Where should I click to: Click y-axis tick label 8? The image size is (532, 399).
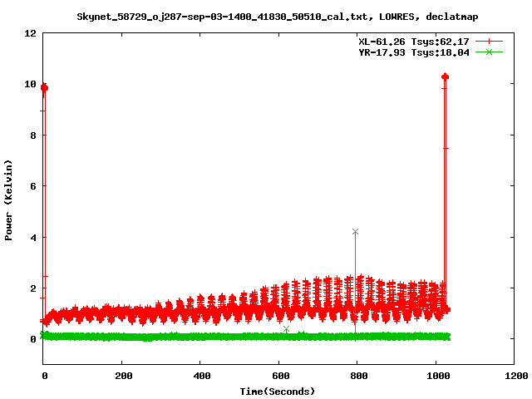coord(33,135)
